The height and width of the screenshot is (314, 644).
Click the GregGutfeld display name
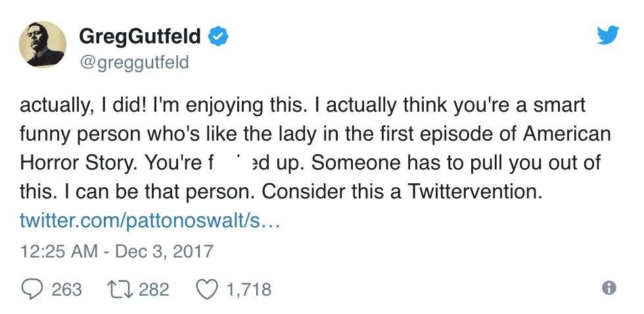point(140,35)
